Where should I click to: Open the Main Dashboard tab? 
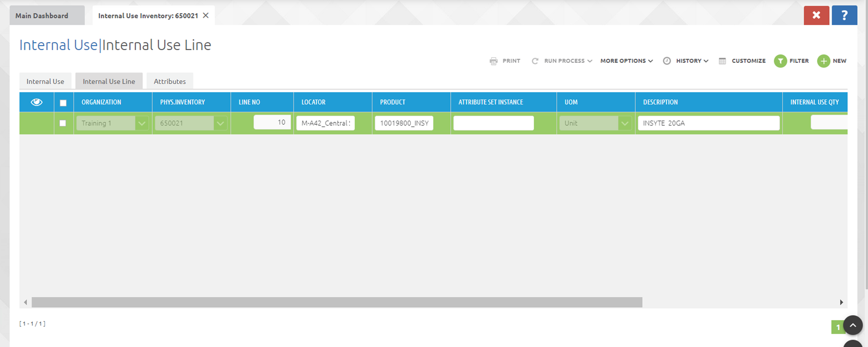pyautogui.click(x=42, y=16)
